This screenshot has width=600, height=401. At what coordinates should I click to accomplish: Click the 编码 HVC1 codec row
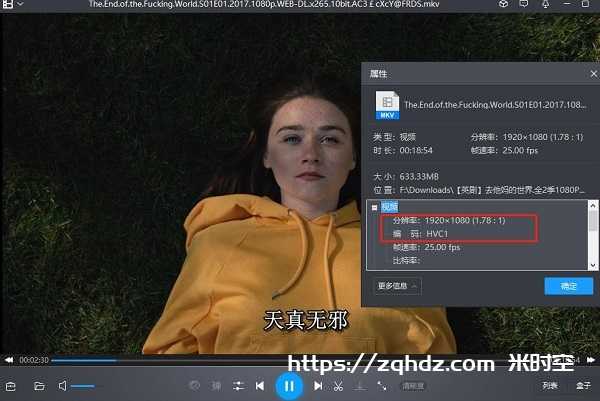tap(420, 234)
